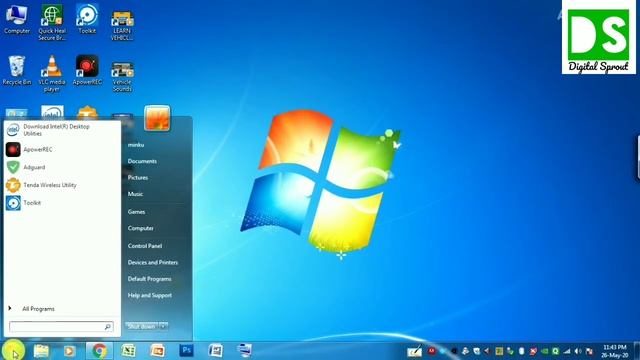Click the Shut down button
The height and width of the screenshot is (360, 640).
click(x=142, y=327)
